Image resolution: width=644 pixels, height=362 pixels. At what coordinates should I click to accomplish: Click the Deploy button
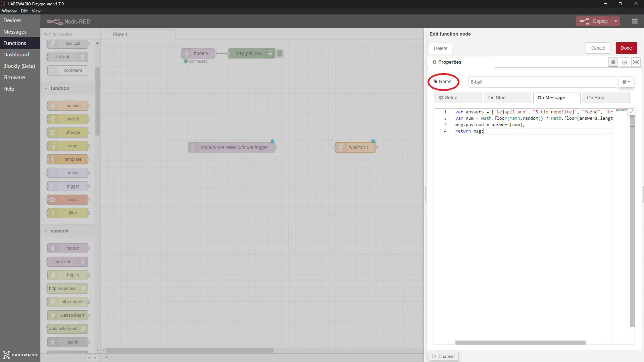tap(594, 21)
